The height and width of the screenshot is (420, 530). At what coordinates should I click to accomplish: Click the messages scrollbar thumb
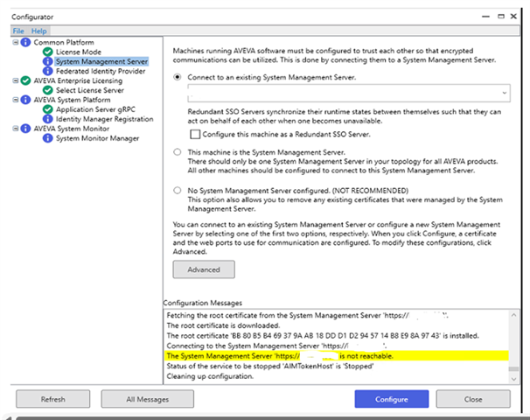[x=513, y=369]
